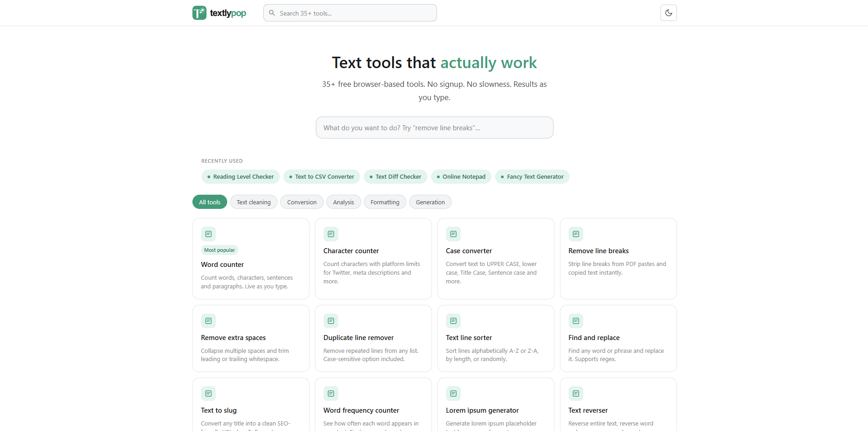The width and height of the screenshot is (868, 431).
Task: Open the Duplicate line remover tool title
Action: (358, 338)
